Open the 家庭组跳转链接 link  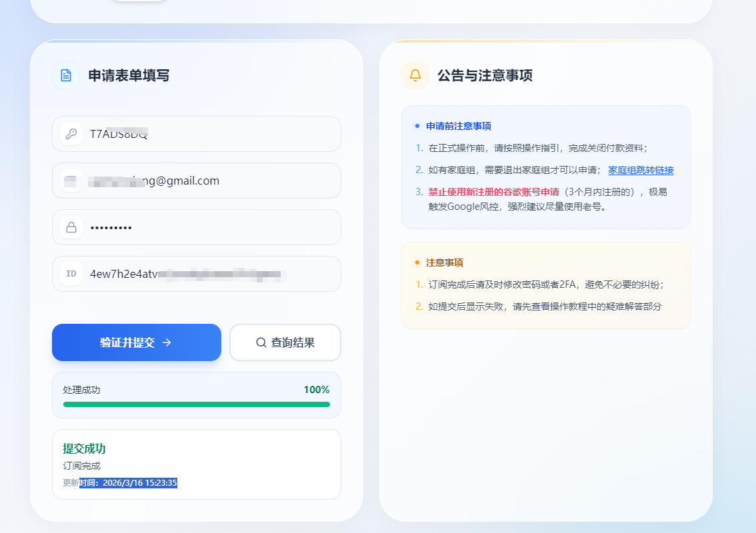(x=641, y=170)
